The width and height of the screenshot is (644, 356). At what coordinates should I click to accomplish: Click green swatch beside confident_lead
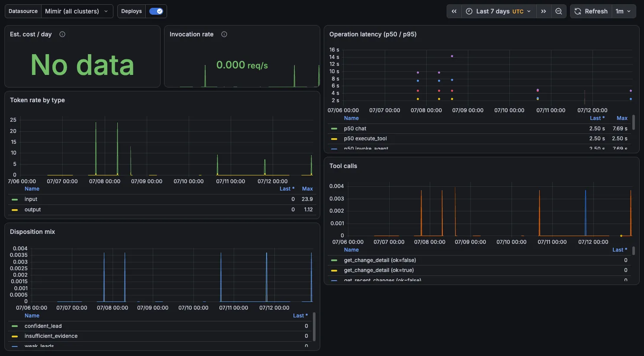(15, 326)
